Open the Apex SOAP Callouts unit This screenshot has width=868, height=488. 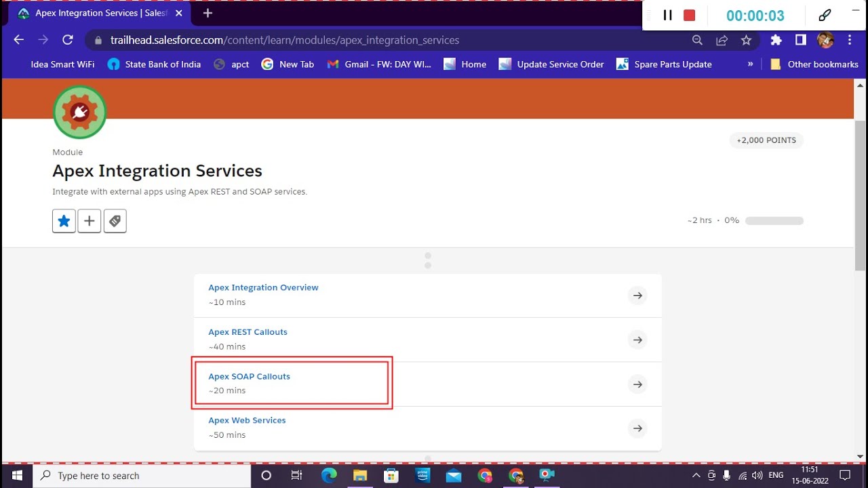tap(249, 376)
